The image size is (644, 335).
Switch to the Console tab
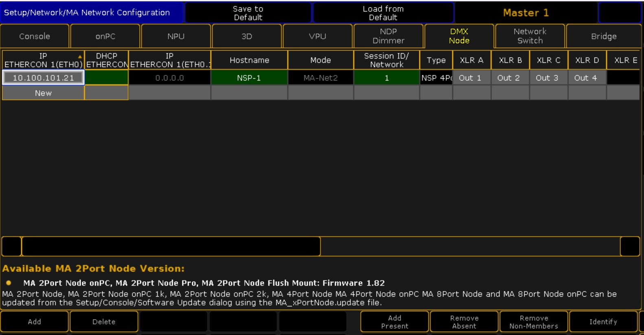[x=35, y=36]
